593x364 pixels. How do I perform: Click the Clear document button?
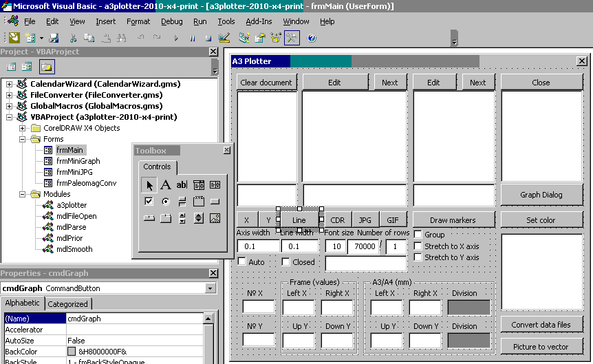(x=266, y=83)
